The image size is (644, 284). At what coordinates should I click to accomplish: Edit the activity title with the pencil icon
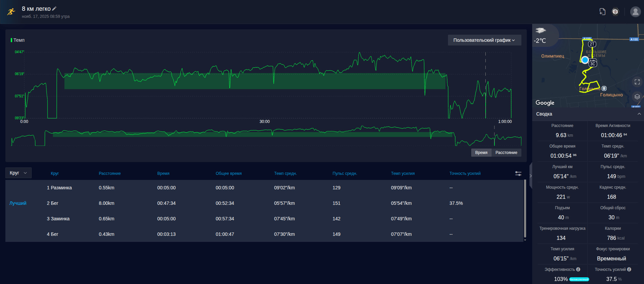pos(54,9)
